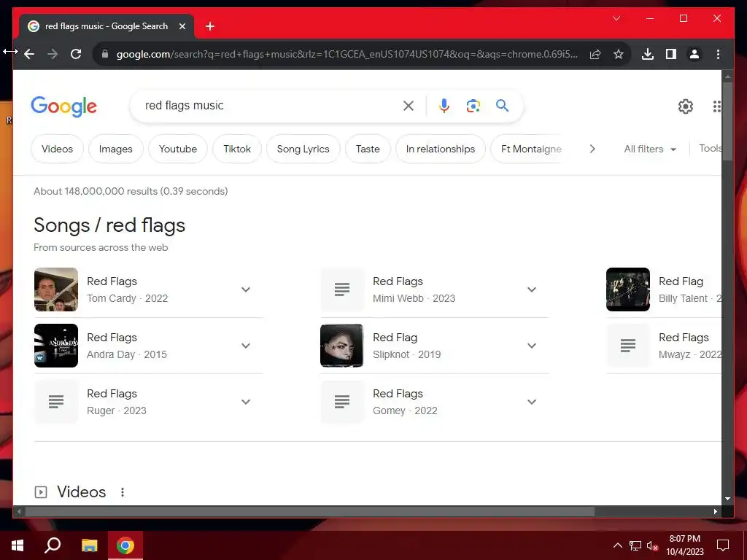
Task: Go to Google home via logo
Action: tap(64, 106)
